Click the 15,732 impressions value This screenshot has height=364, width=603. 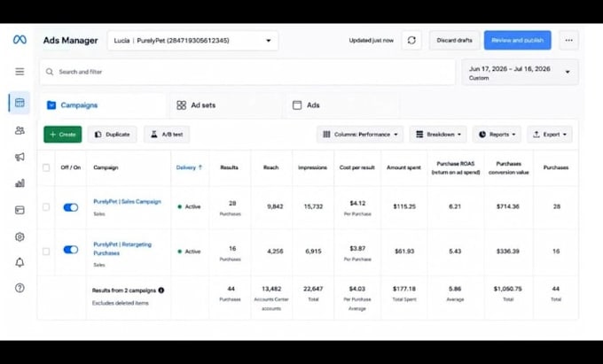313,206
